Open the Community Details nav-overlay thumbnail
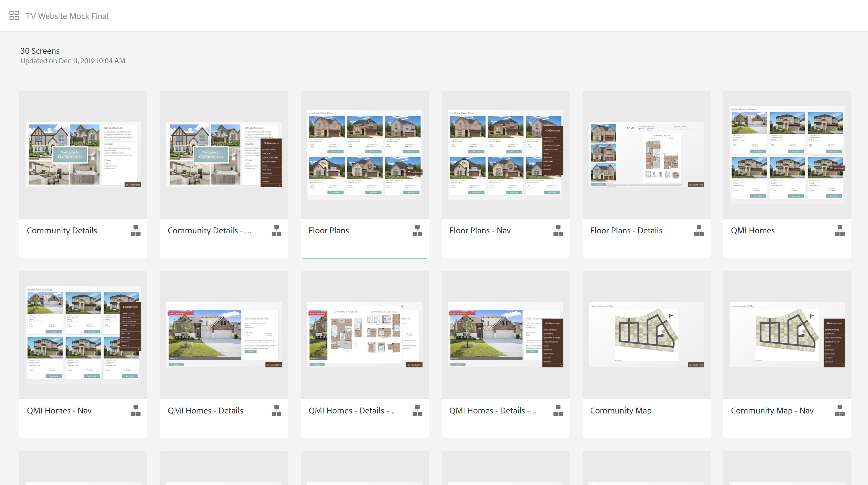The height and width of the screenshot is (485, 868). (x=224, y=155)
